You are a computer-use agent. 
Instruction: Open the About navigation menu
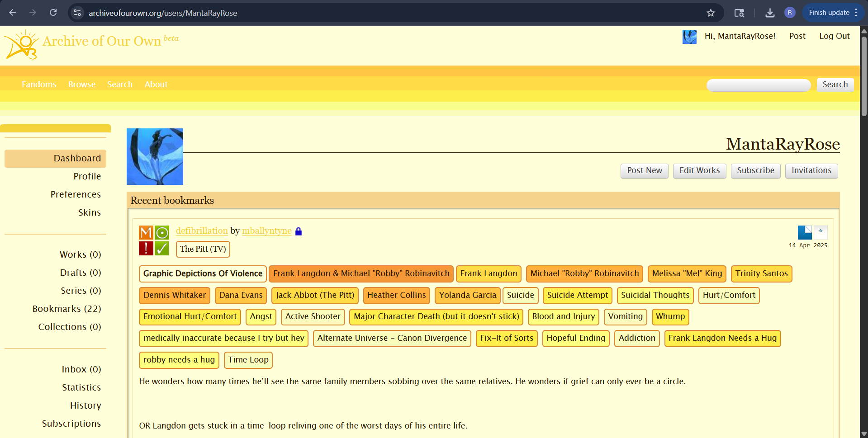coord(156,85)
